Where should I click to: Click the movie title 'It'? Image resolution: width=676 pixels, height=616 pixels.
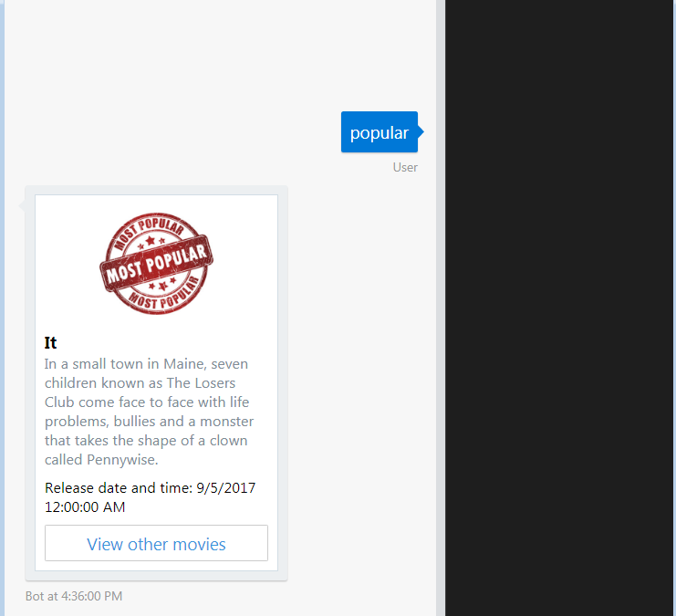coord(50,342)
